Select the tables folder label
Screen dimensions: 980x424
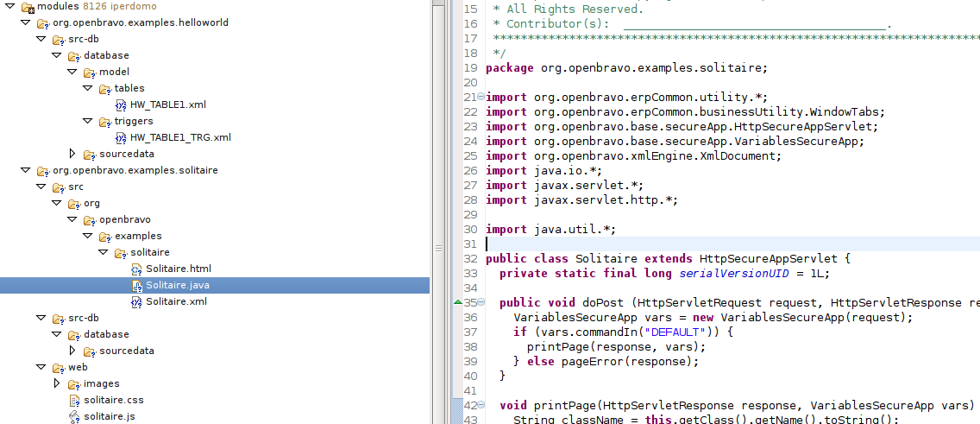click(x=129, y=88)
